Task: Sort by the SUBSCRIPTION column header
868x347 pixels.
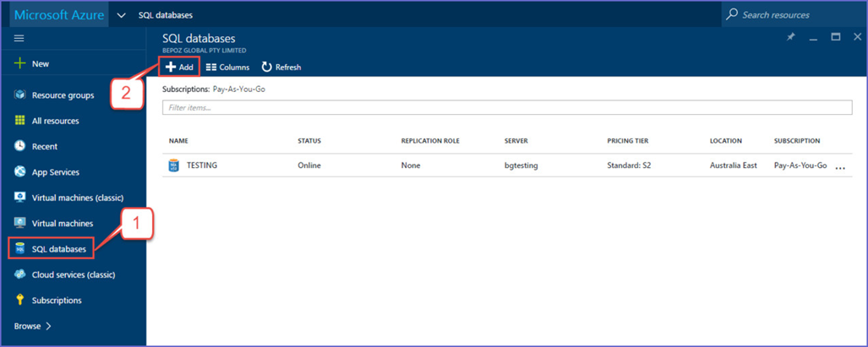Action: [797, 141]
